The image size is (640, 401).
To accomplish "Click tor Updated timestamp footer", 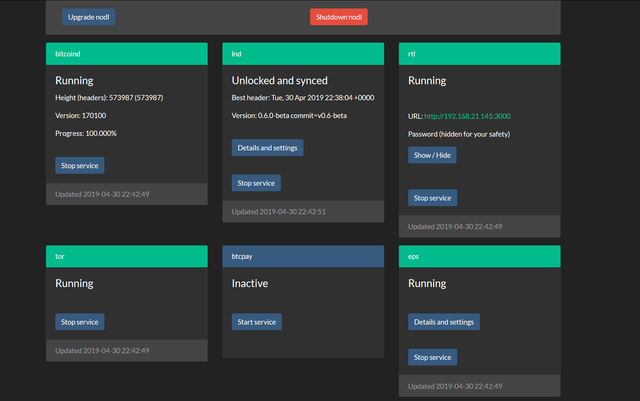I will (x=102, y=350).
